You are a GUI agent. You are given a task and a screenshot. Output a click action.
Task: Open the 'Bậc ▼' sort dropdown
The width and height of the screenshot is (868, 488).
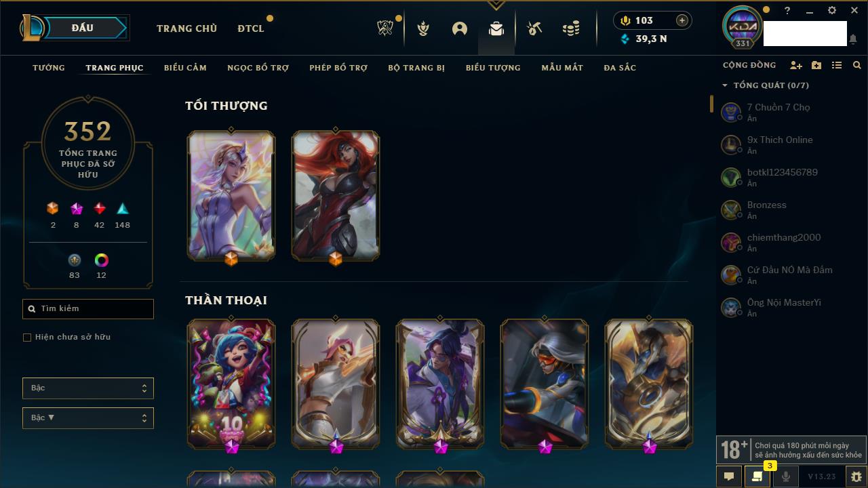click(x=88, y=418)
